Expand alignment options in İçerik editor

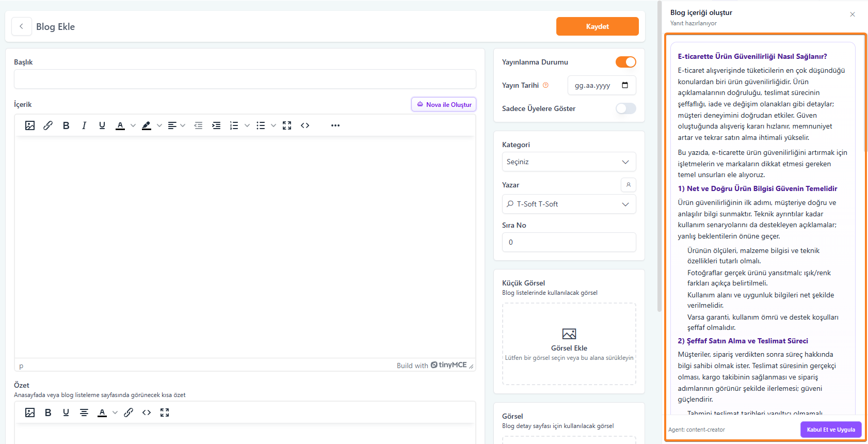coord(183,125)
